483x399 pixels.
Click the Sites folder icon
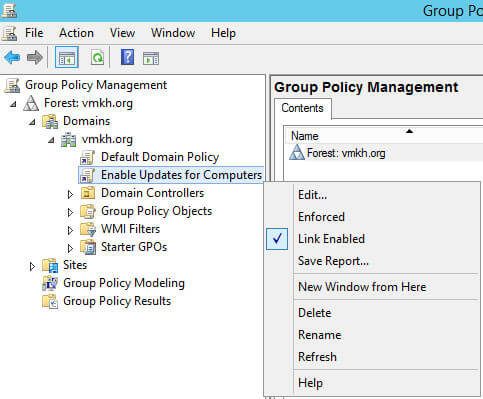(50, 265)
